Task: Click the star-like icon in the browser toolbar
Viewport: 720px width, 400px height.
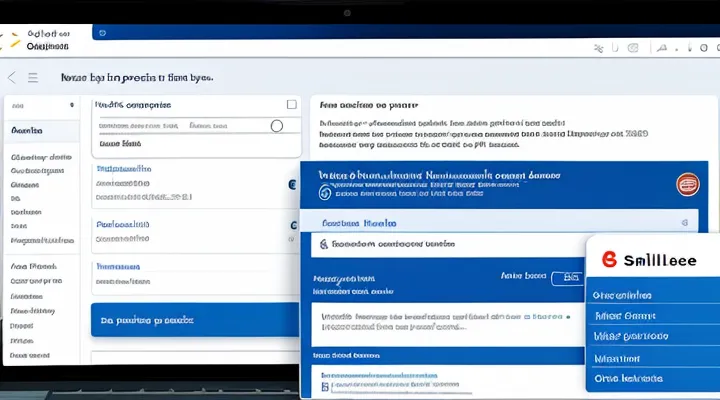Action: (x=598, y=47)
